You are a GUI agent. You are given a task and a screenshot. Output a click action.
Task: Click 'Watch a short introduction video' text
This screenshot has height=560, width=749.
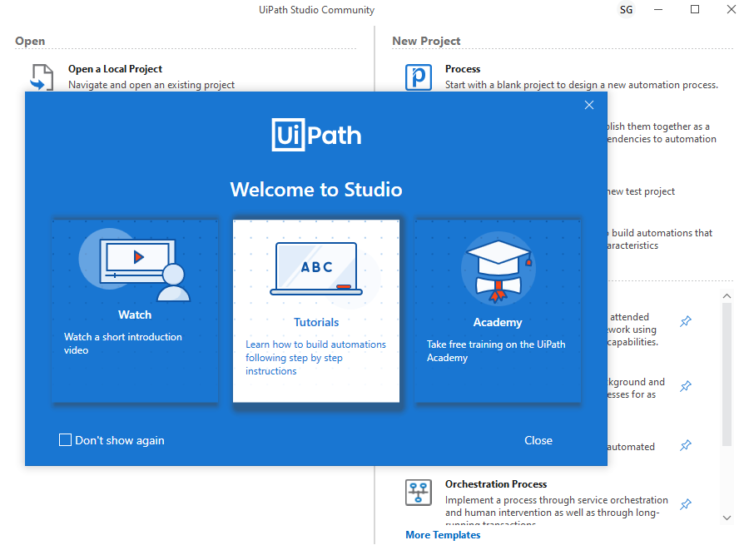(x=123, y=344)
